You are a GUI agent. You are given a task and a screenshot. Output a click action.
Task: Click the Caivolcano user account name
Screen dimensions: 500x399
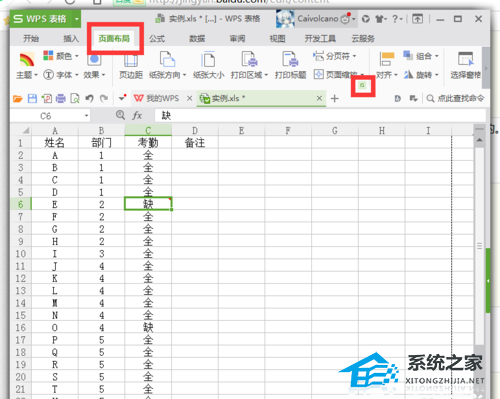[318, 19]
